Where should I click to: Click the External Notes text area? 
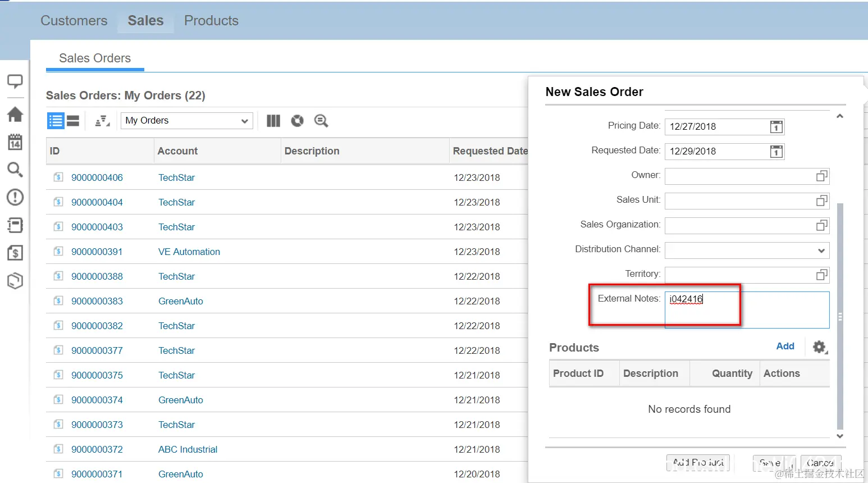[747, 310]
